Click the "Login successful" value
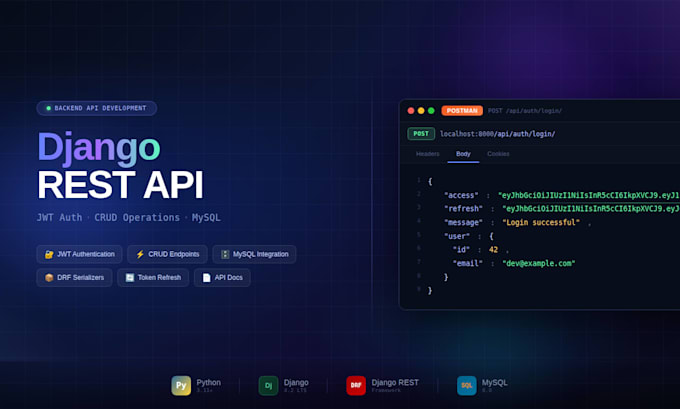680x409 pixels. tap(541, 222)
